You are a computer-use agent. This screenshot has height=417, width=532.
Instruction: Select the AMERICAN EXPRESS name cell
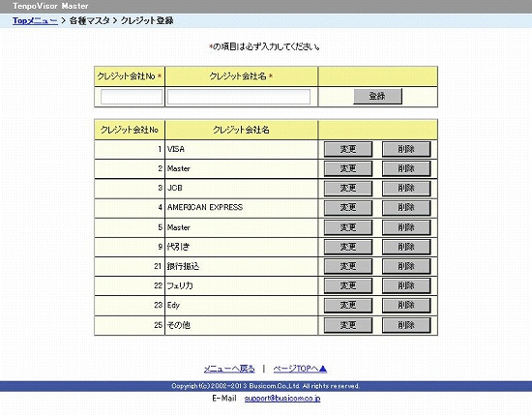(241, 208)
